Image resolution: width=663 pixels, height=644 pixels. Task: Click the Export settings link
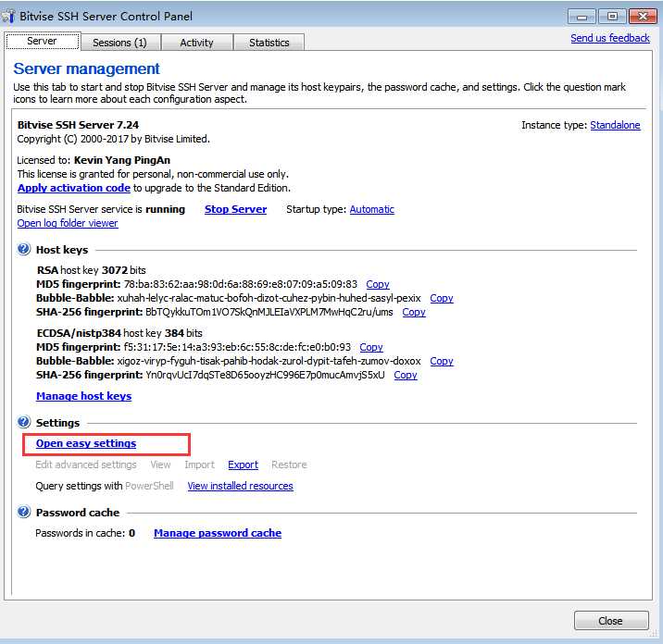point(243,464)
